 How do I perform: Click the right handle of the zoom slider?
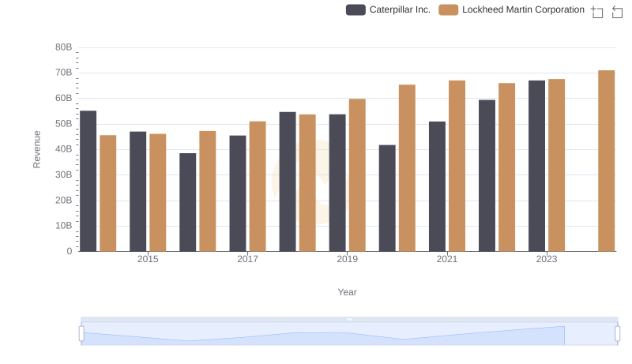(617, 334)
